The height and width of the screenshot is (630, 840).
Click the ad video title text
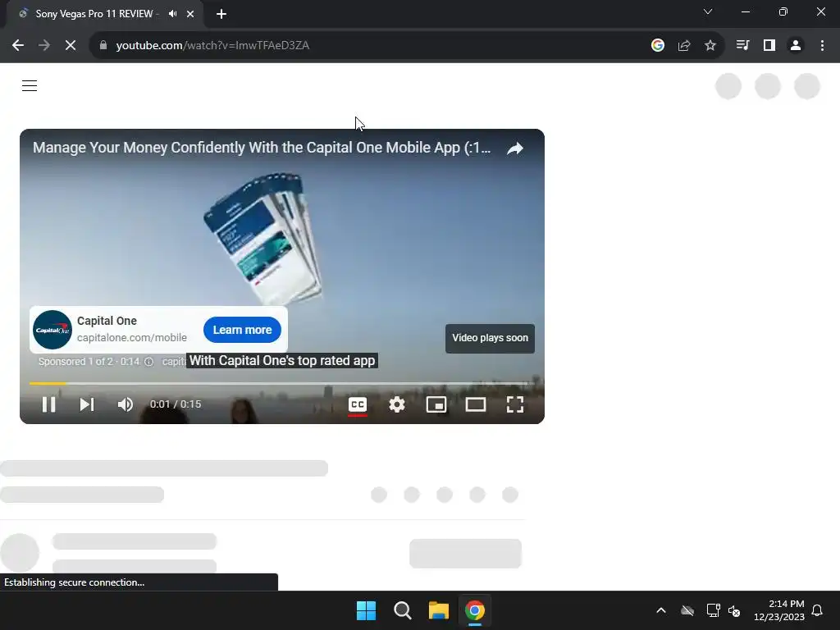tap(262, 148)
